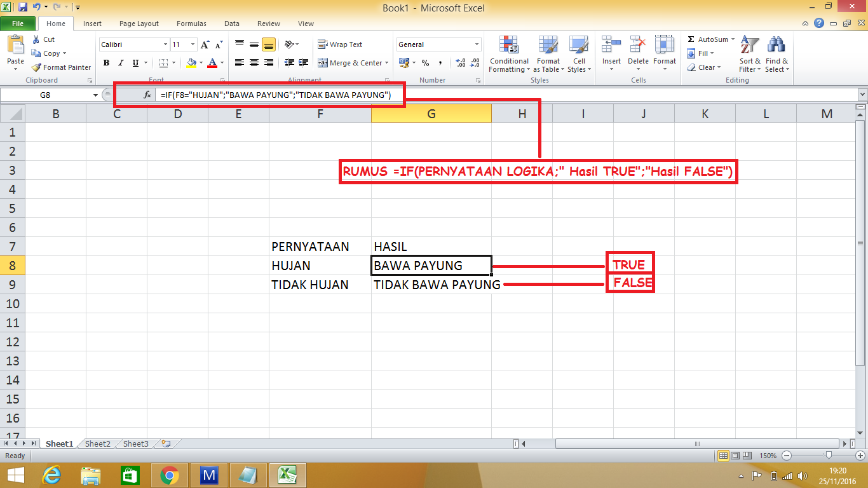This screenshot has width=868, height=488.
Task: Open Cell Styles gallery
Action: coord(579,54)
